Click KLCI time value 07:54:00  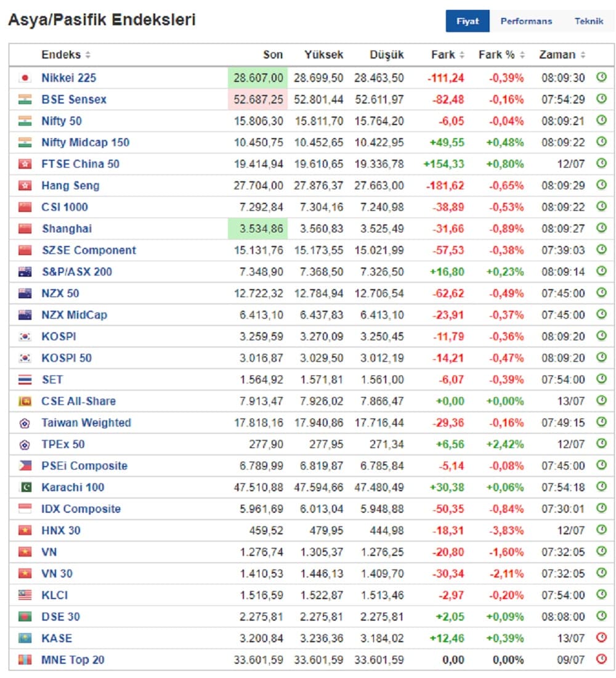coord(563,595)
